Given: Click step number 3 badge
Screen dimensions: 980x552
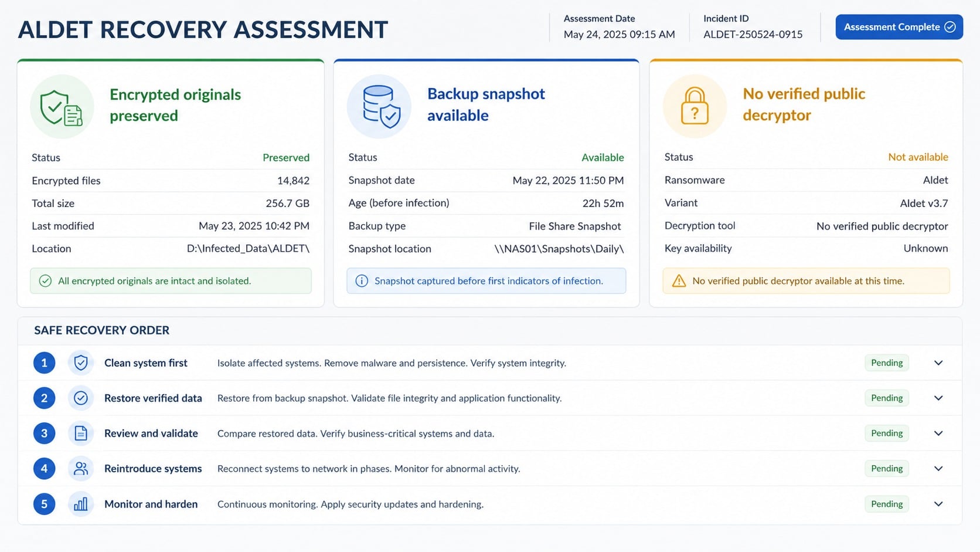Looking at the screenshot, I should [44, 434].
